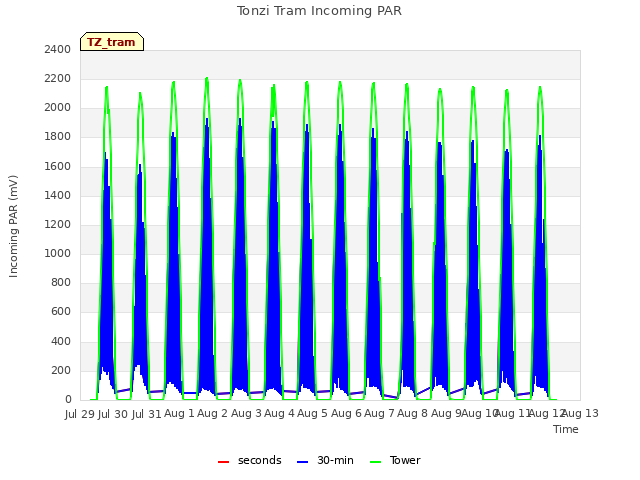The width and height of the screenshot is (640, 480).
Task: Click the 1400 y-axis tick label
Action: pyautogui.click(x=58, y=195)
